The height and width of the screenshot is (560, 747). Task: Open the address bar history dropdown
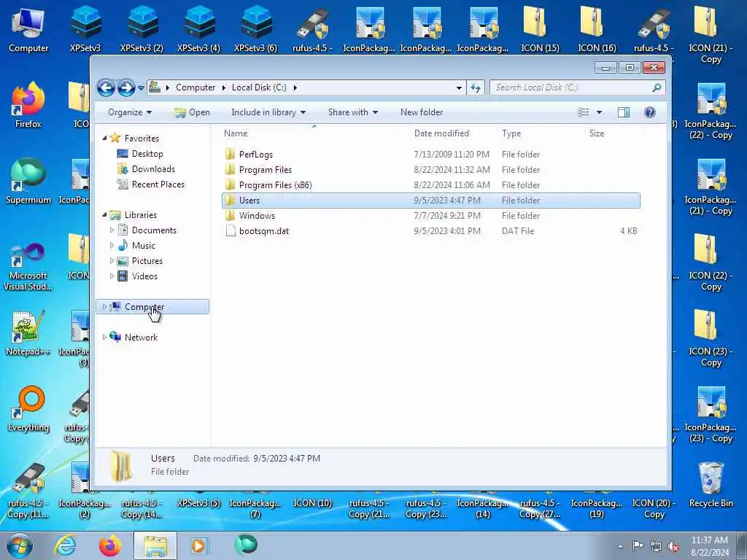(459, 87)
